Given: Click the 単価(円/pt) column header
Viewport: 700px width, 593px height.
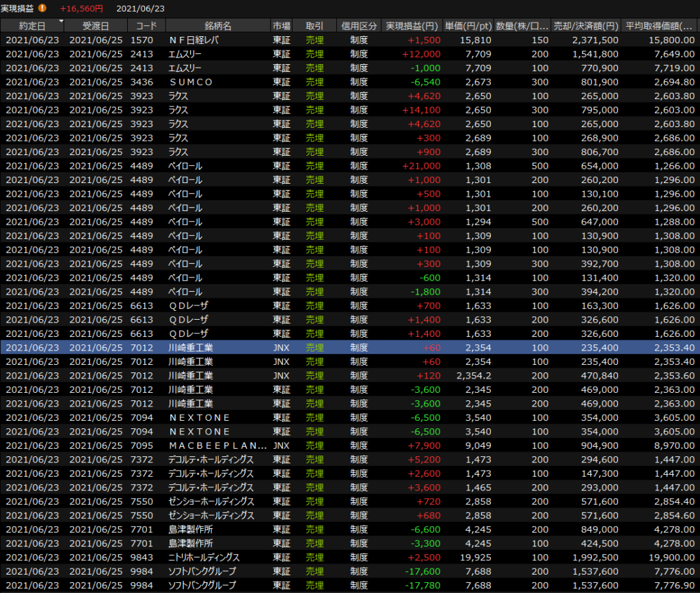Looking at the screenshot, I should (468, 26).
